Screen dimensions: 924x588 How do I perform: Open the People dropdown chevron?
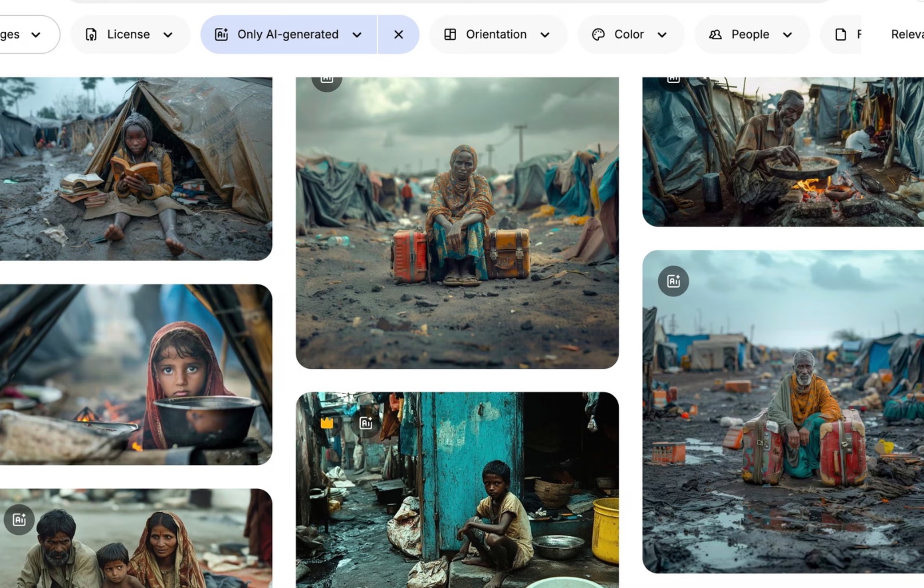(788, 35)
